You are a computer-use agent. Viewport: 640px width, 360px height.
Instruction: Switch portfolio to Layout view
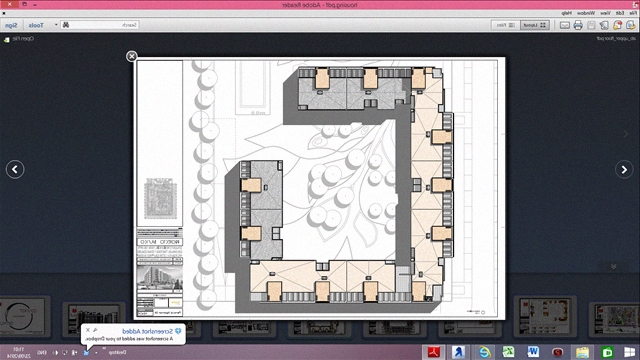(535, 25)
